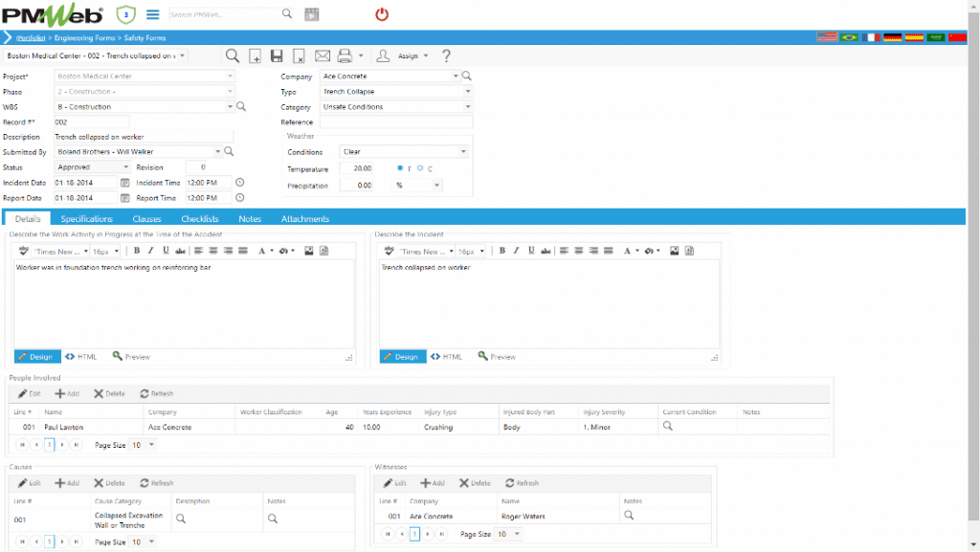This screenshot has width=980, height=552.
Task: Open the Assign dropdown arrow
Action: coord(426,55)
